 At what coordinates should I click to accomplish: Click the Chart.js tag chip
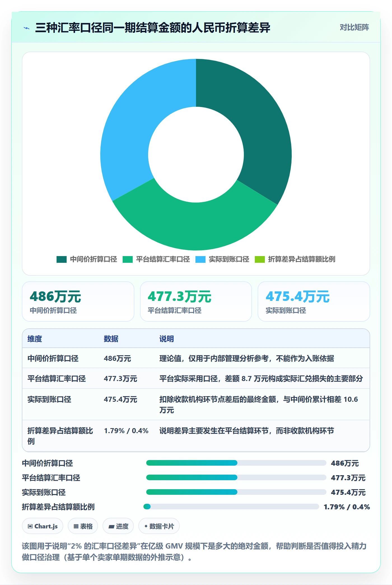click(x=43, y=526)
